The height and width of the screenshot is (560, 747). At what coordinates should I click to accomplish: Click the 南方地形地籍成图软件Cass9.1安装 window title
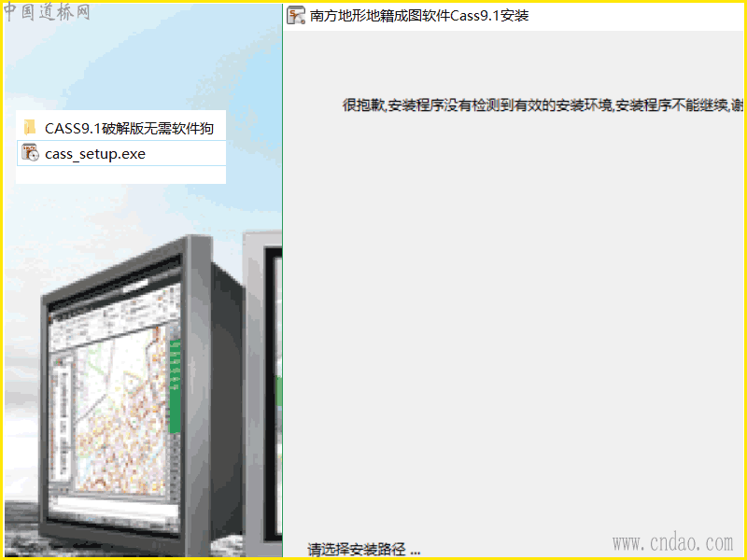click(x=419, y=16)
